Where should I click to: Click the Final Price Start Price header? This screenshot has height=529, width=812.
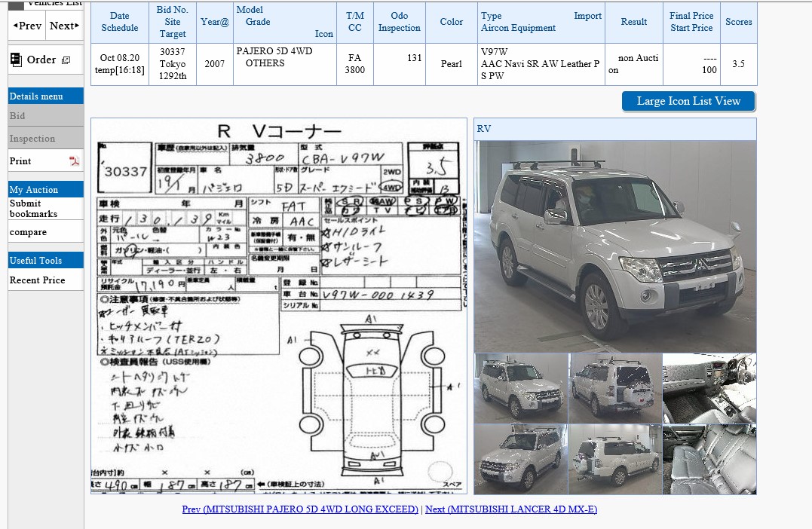click(x=691, y=22)
